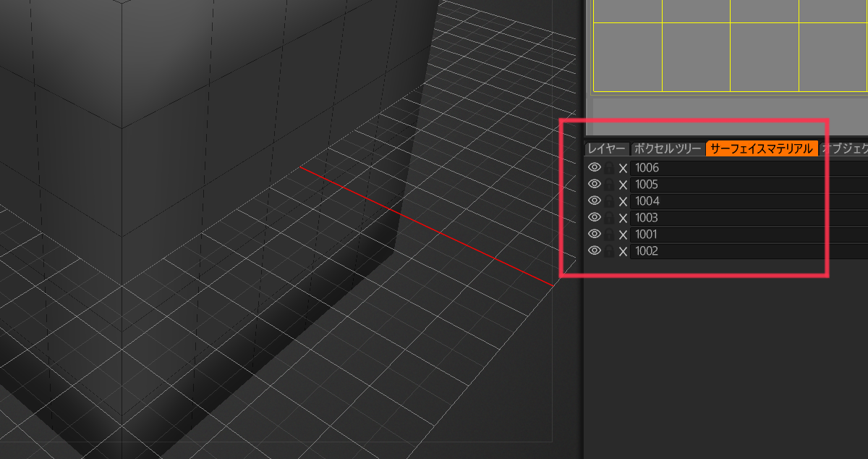The image size is (868, 459).
Task: Select the 1006 material name field
Action: [x=749, y=168]
